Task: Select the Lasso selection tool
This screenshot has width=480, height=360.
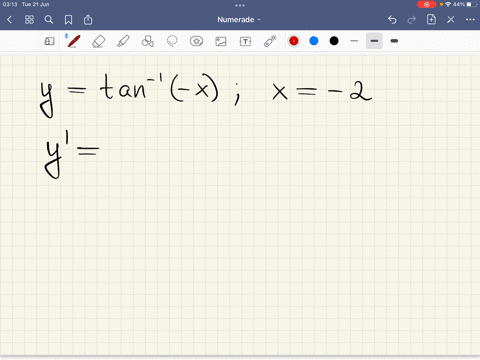Action: coord(172,41)
